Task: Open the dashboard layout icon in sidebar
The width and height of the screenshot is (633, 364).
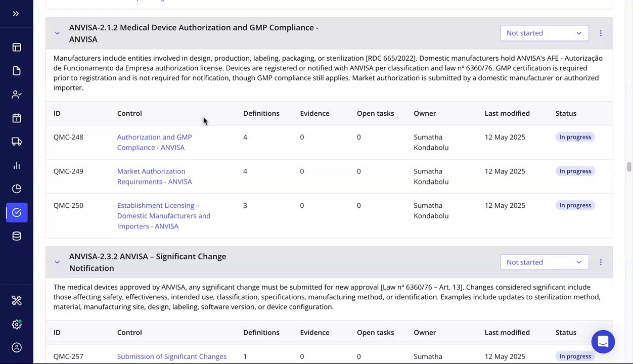Action: 17,47
